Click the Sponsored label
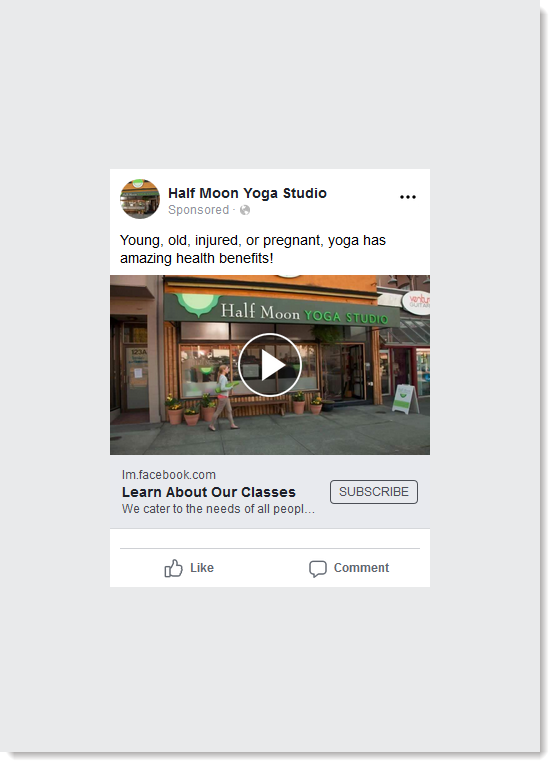The height and width of the screenshot is (767, 555). 199,210
